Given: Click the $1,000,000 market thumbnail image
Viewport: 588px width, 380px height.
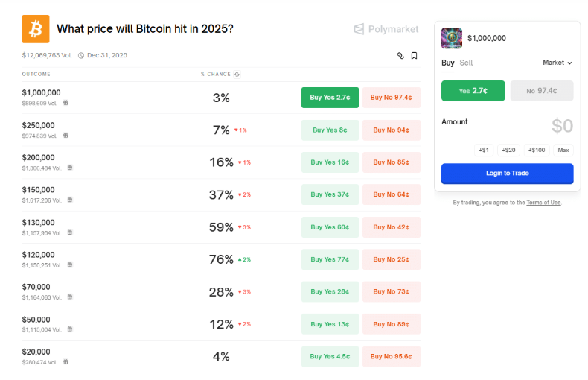Looking at the screenshot, I should tap(452, 38).
